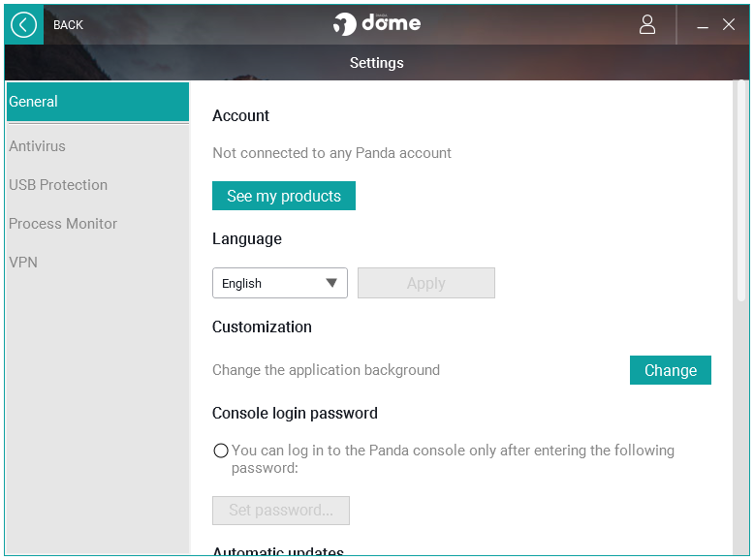Close the Panda Dome window
754x560 pixels.
[729, 24]
